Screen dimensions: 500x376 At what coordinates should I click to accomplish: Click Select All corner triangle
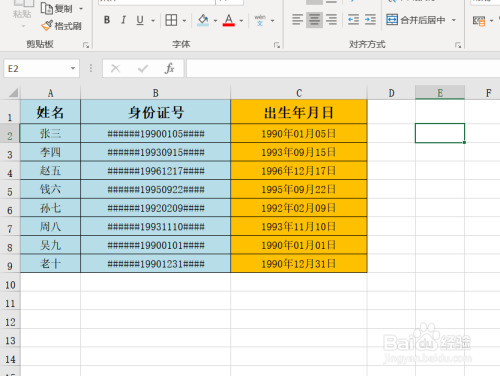[x=13, y=92]
